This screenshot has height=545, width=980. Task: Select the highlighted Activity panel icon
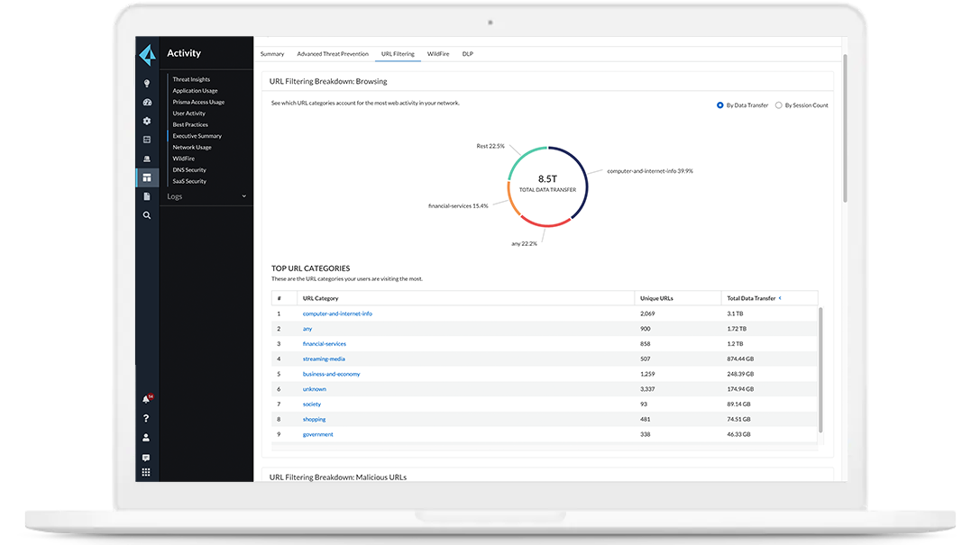click(146, 177)
